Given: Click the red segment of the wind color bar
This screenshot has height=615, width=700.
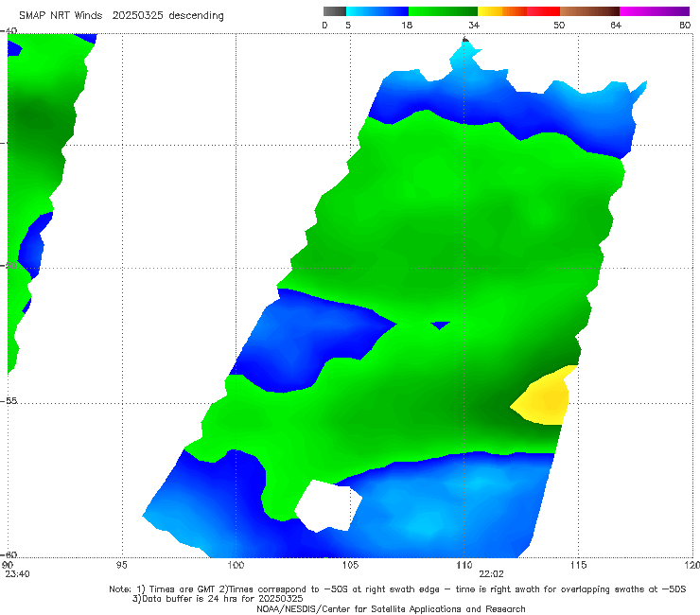Looking at the screenshot, I should pyautogui.click(x=543, y=11).
